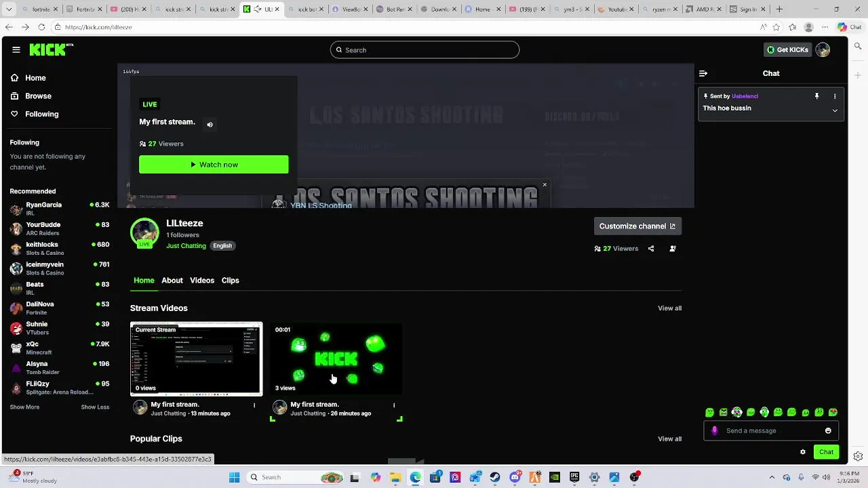The image size is (868, 488).
Task: Open options for 13 minutes ago video
Action: [x=254, y=405]
